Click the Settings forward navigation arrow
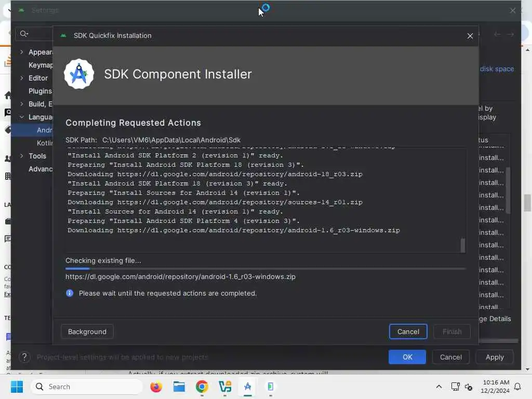Viewport: 532px width, 399px height. (510, 34)
